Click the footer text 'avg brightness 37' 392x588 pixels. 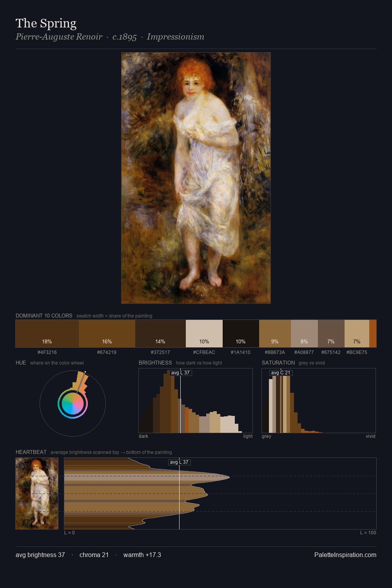tap(40, 555)
